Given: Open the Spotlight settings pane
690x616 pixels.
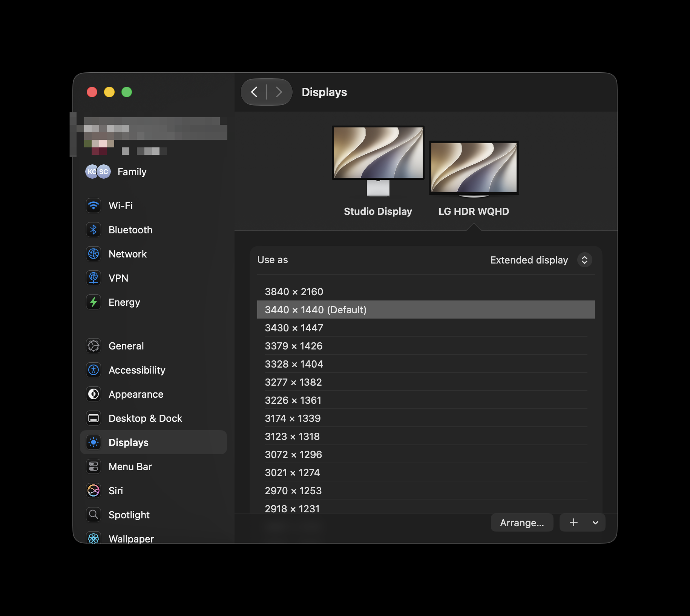Looking at the screenshot, I should pos(153,515).
